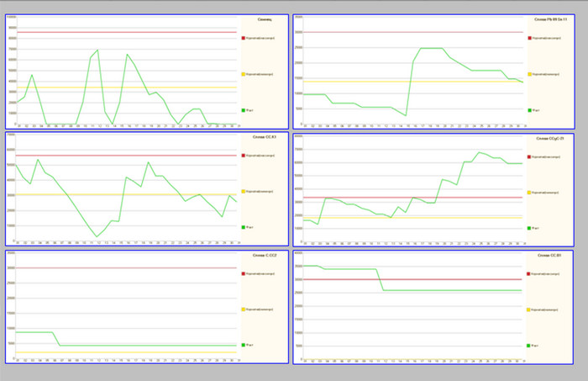Image resolution: width=588 pixels, height=381 pixels.
Task: Click green Факт swatch in Pb 89 Sn 11 chart
Action: (530, 110)
